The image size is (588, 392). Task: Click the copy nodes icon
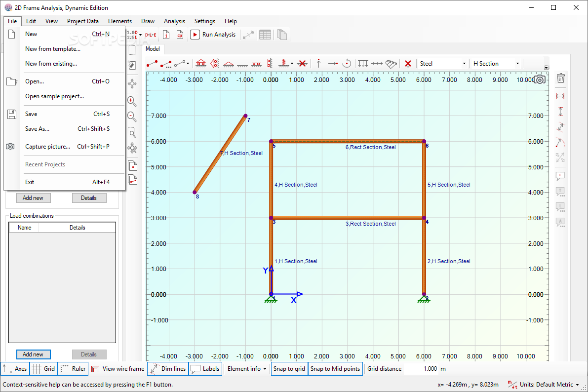(133, 165)
